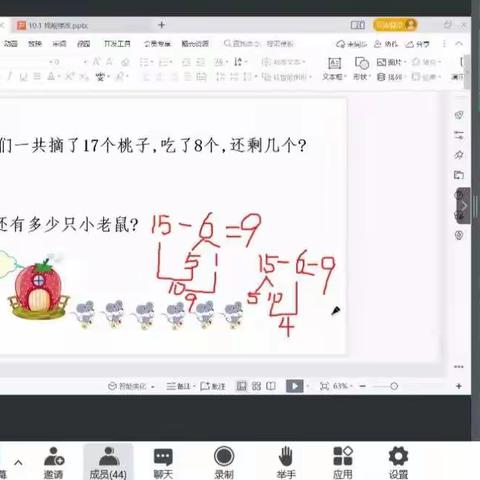Open the three-dots more options in the side strip
The width and height of the screenshot is (480, 480).
459,367
